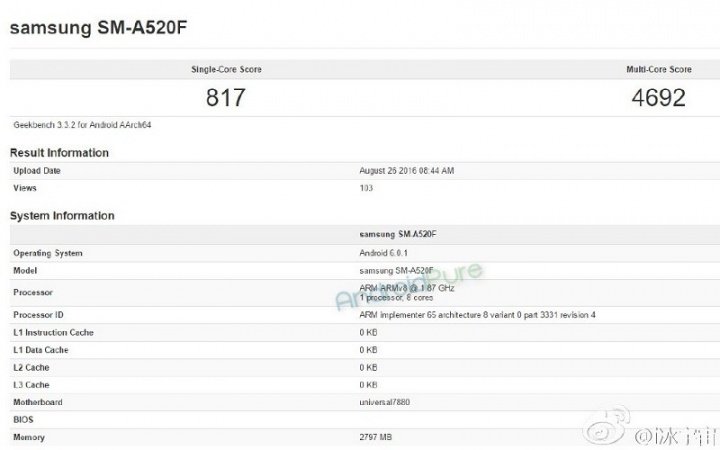Click the Single-Core Score column header
This screenshot has width=720, height=450.
[x=226, y=70]
